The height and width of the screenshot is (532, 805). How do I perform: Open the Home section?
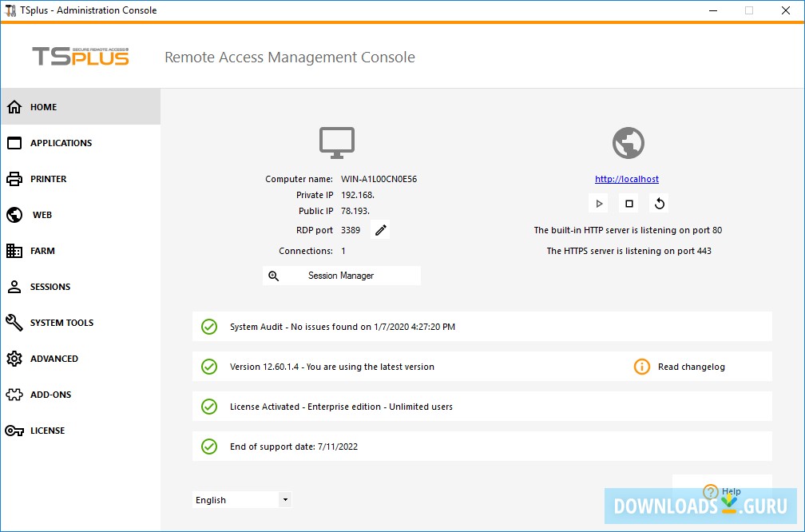pos(81,107)
